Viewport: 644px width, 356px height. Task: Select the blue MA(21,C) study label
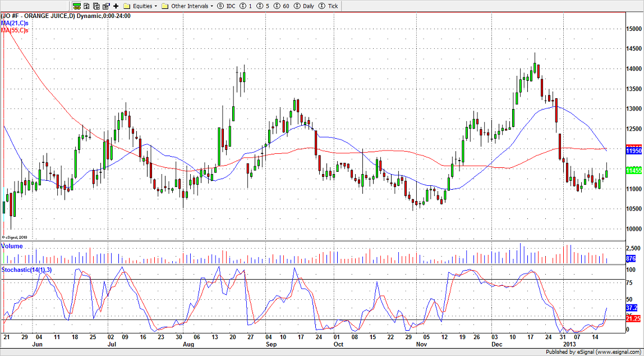click(x=15, y=23)
